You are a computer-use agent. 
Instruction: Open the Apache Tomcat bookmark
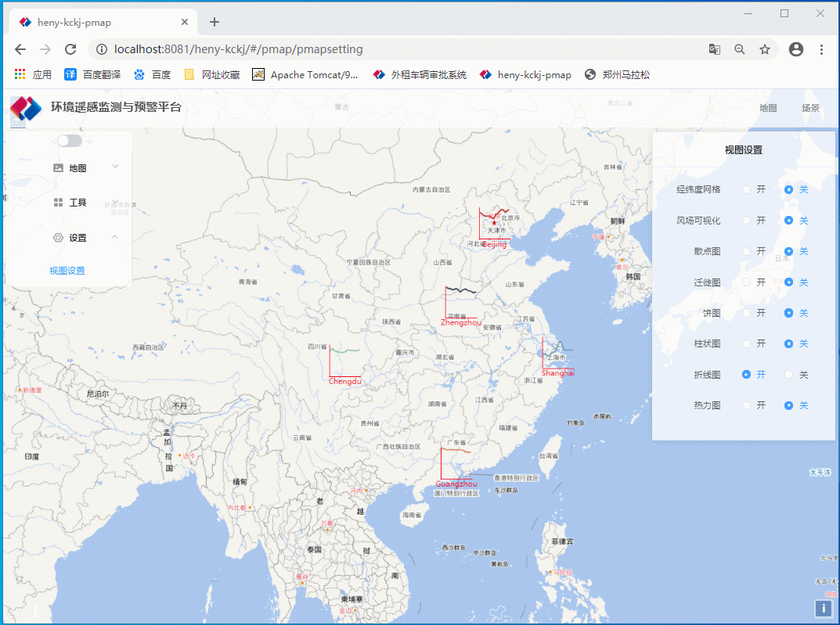305,74
